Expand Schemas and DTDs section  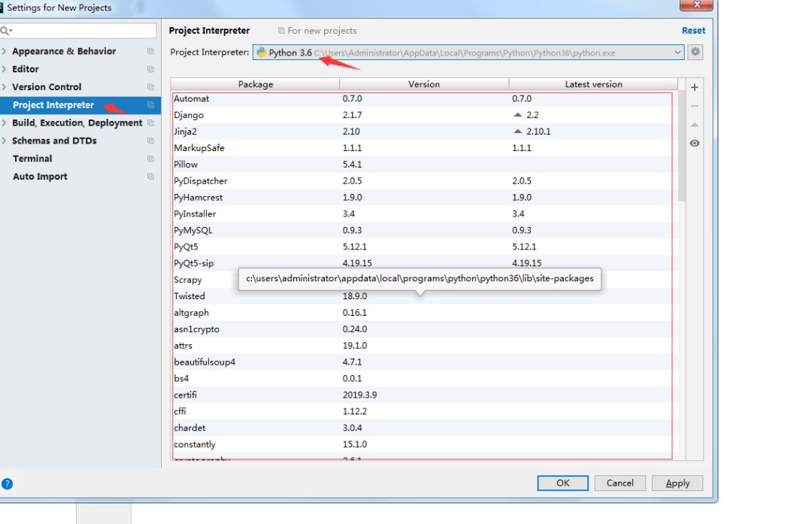5,141
